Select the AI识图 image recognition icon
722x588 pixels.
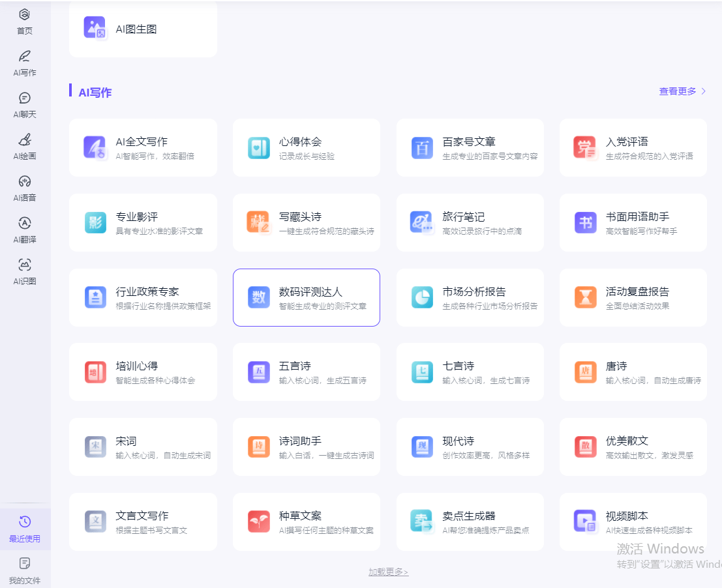tap(25, 265)
